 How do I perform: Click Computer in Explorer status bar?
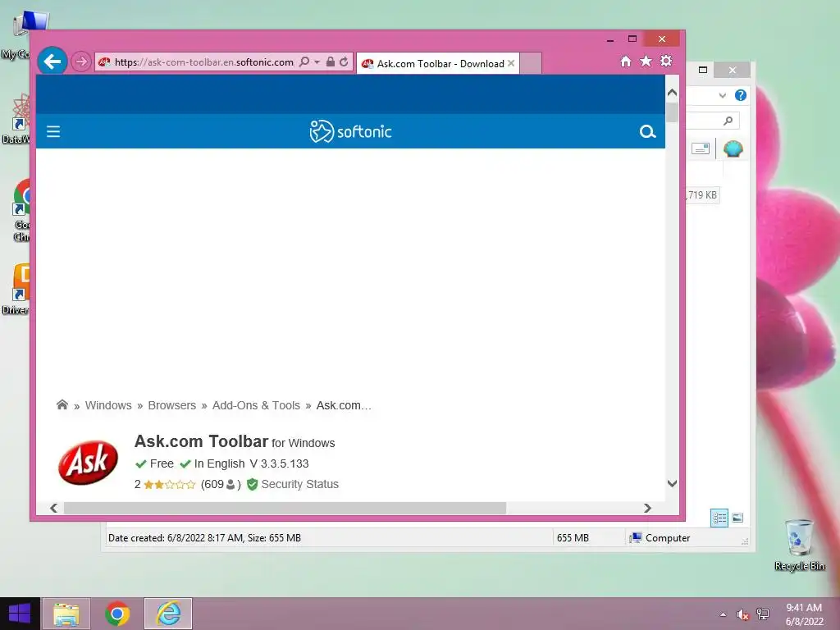pos(660,538)
